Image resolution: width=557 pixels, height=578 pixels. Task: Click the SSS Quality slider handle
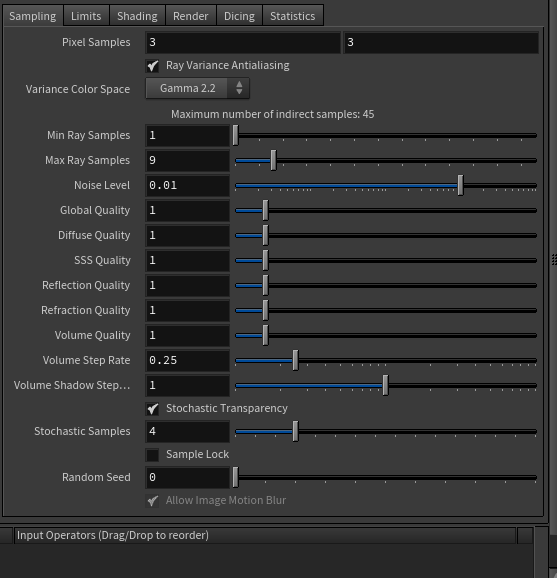pyautogui.click(x=265, y=261)
